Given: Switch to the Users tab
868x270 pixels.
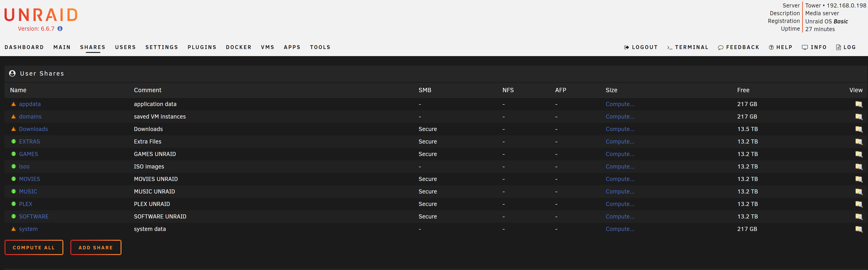Looking at the screenshot, I should pyautogui.click(x=125, y=47).
